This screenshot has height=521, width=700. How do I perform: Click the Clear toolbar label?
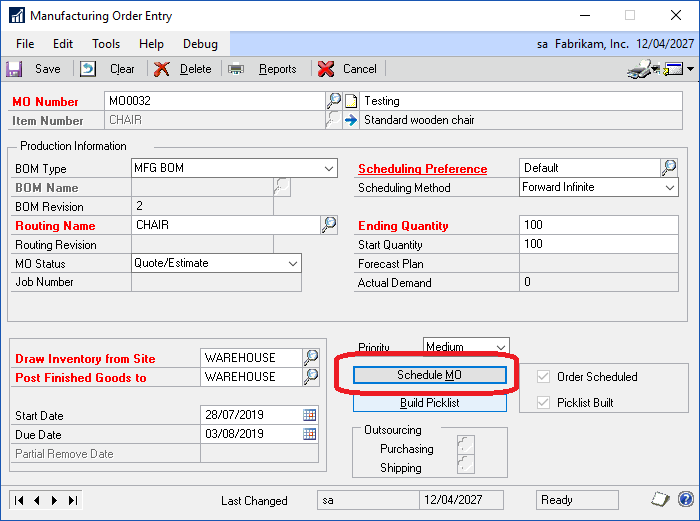(122, 69)
